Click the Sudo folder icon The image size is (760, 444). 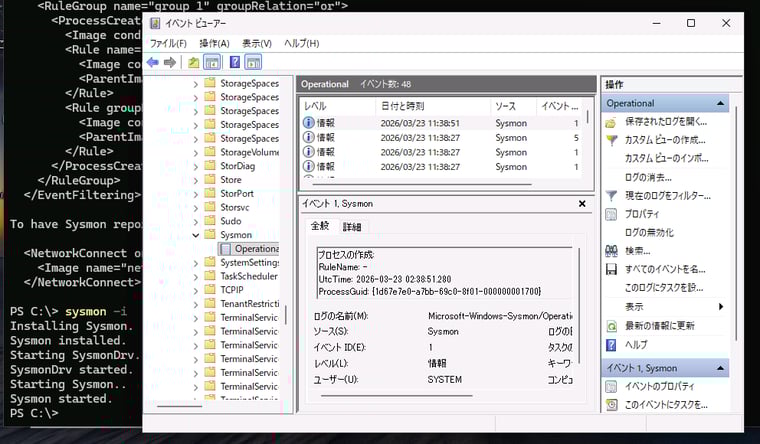pos(210,221)
